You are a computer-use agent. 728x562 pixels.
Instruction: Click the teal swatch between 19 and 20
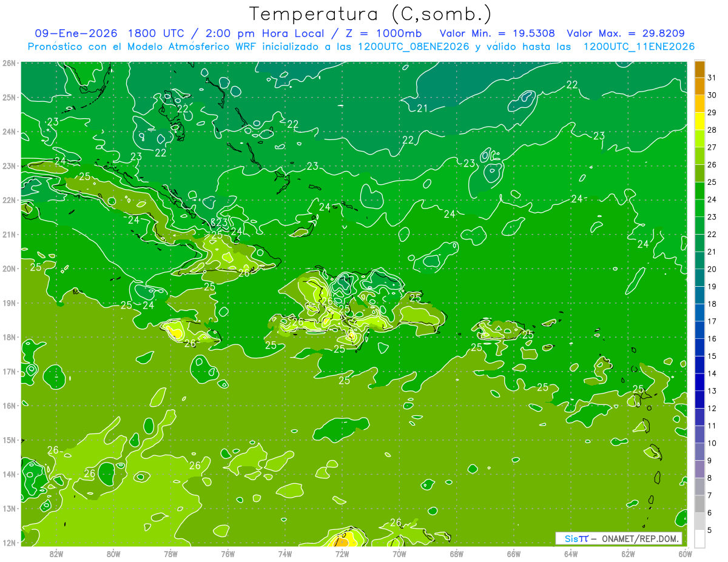[699, 278]
